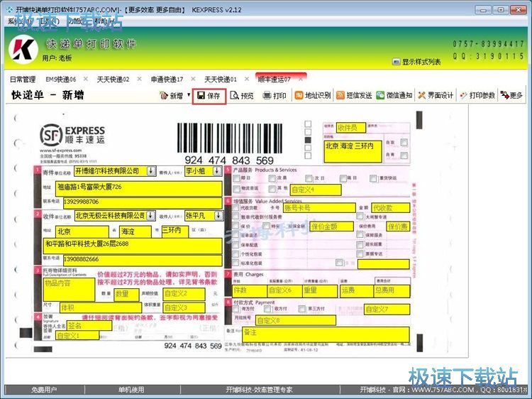This screenshot has height=399, width=532.
Task: Close the 天天快递02 tab
Action: (140, 79)
